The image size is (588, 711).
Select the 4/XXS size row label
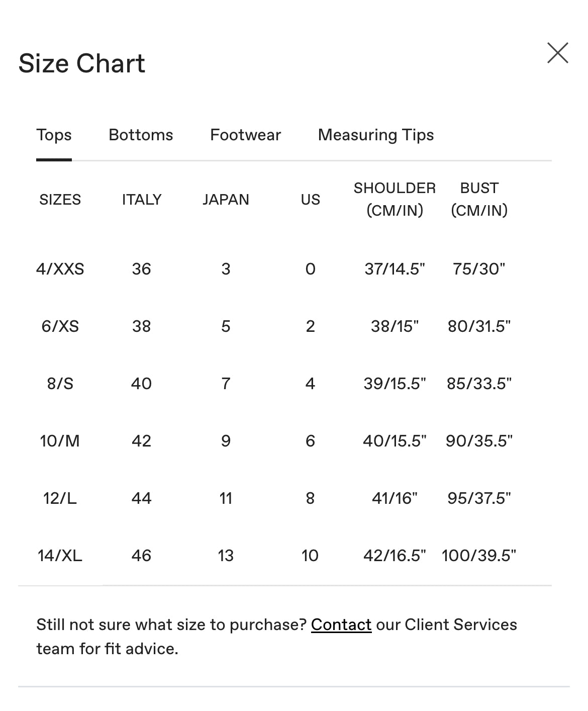(60, 269)
